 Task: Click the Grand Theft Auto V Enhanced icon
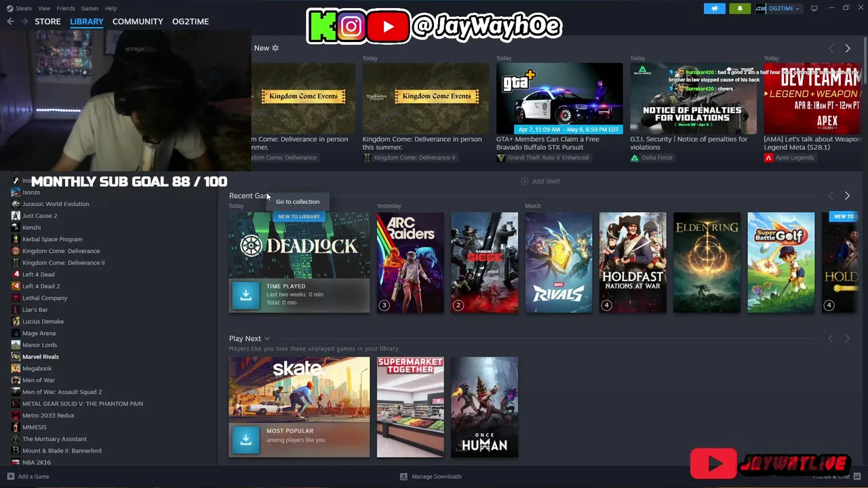click(501, 157)
